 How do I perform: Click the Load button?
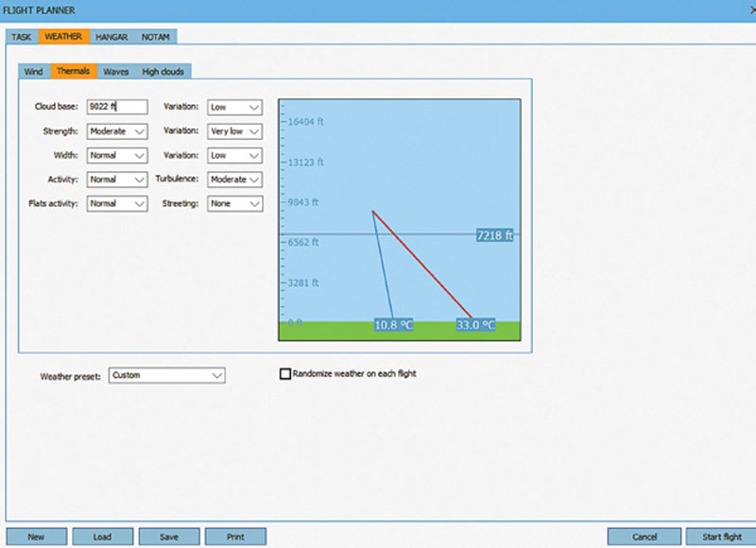coord(102,537)
